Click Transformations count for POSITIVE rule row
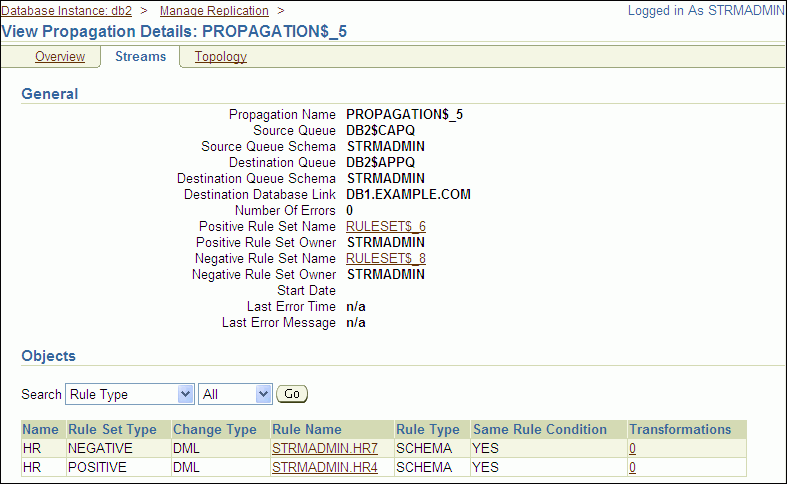The height and width of the screenshot is (484, 787). (632, 467)
